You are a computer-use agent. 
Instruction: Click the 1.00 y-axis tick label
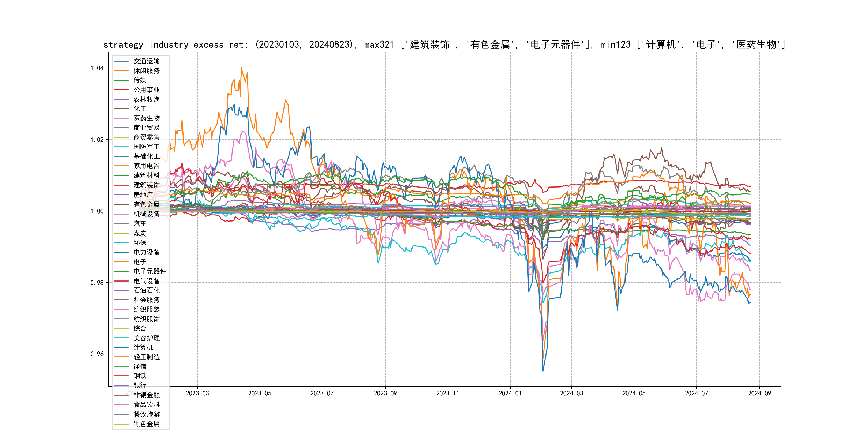click(x=97, y=211)
